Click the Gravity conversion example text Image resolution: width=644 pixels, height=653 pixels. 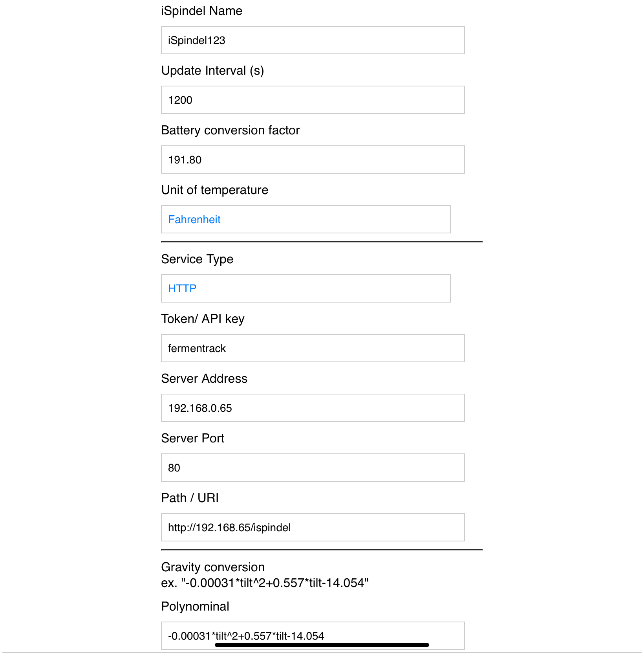(x=265, y=583)
